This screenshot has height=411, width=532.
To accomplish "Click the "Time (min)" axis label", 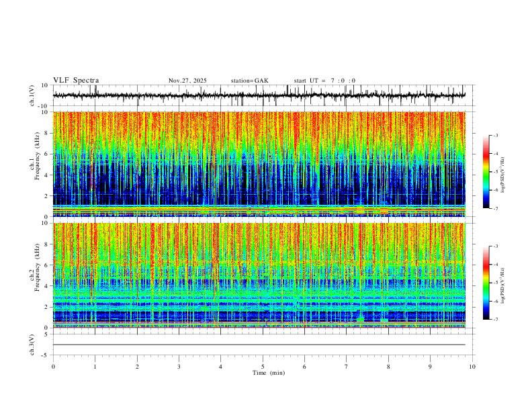I will coord(269,373).
